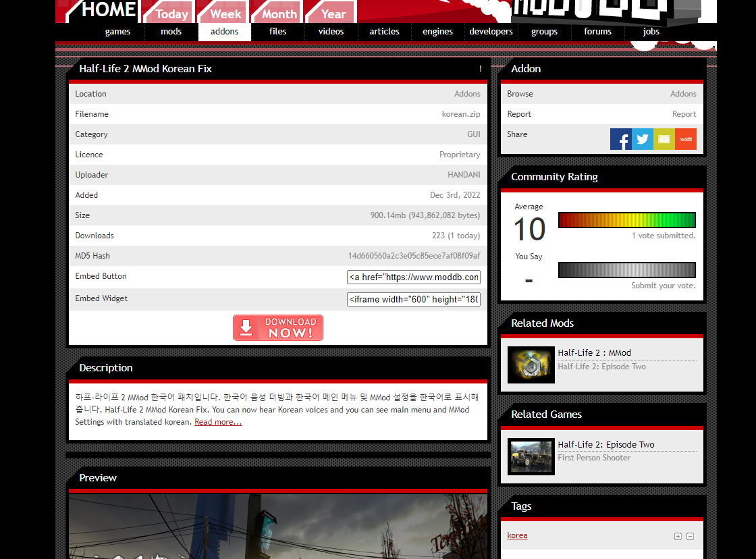
Task: Click the Download Now button
Action: pos(278,328)
